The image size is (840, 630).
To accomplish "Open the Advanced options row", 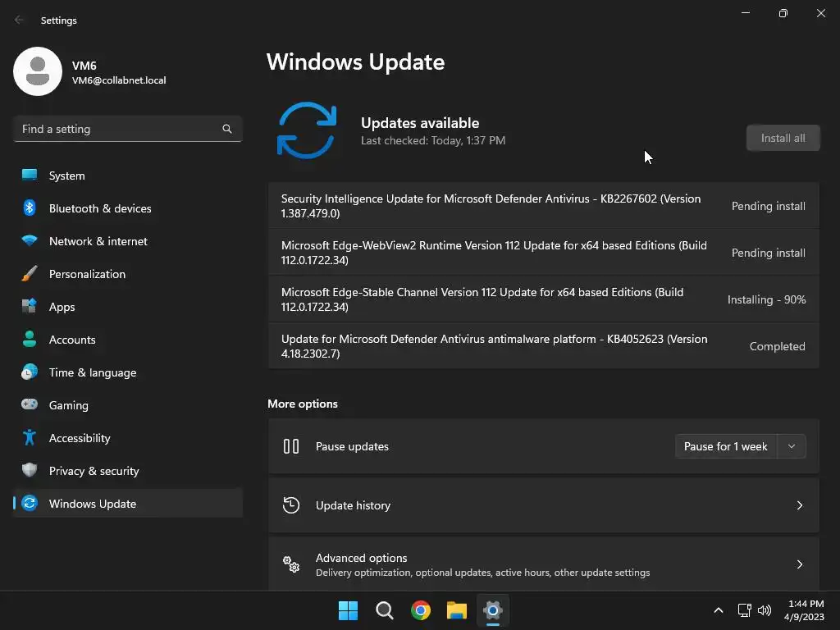I will tap(543, 564).
